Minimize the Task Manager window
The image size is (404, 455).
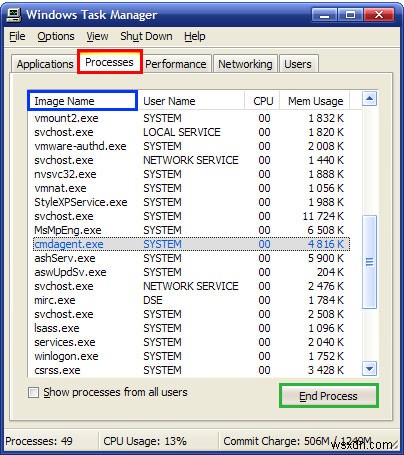(x=325, y=15)
